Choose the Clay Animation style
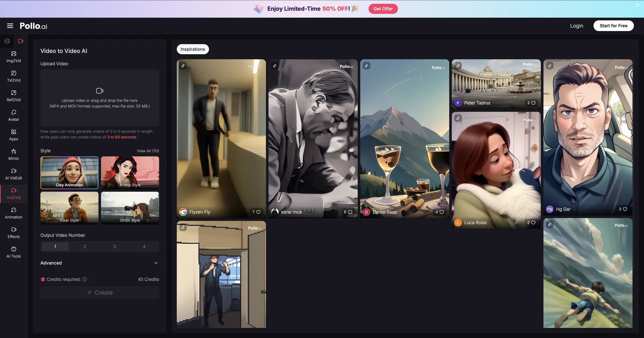 [x=69, y=173]
